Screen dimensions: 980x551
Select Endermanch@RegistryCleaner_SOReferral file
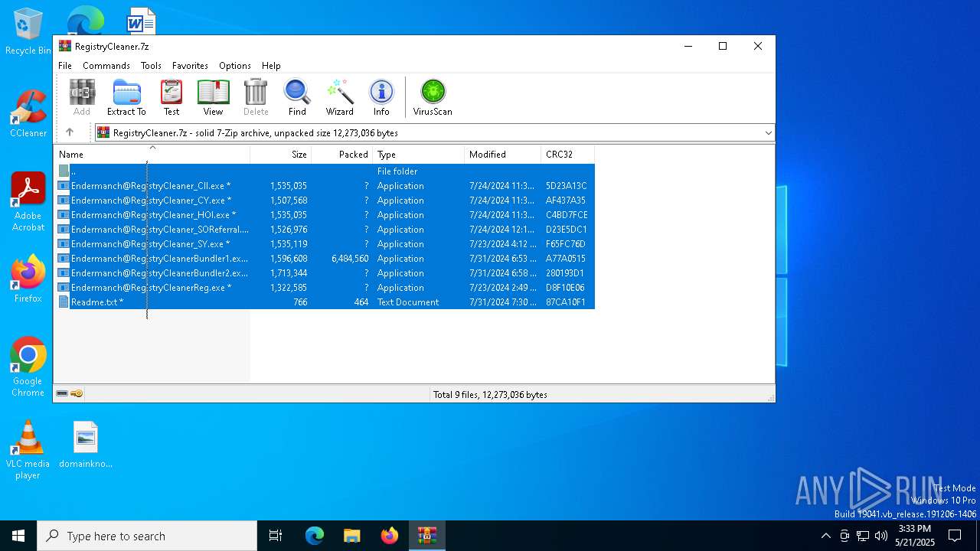click(325, 230)
